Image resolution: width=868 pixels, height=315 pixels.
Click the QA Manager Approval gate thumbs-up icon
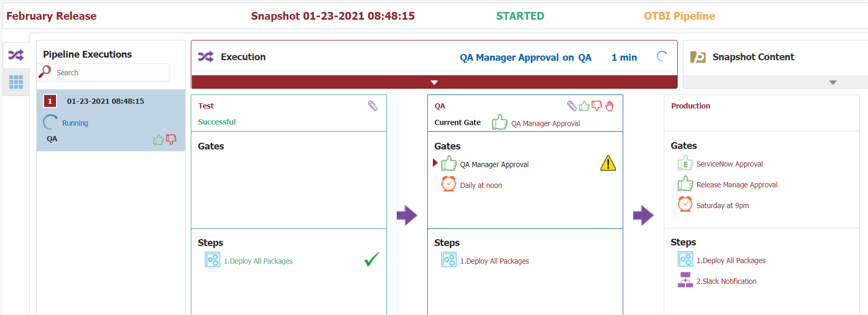pyautogui.click(x=449, y=163)
